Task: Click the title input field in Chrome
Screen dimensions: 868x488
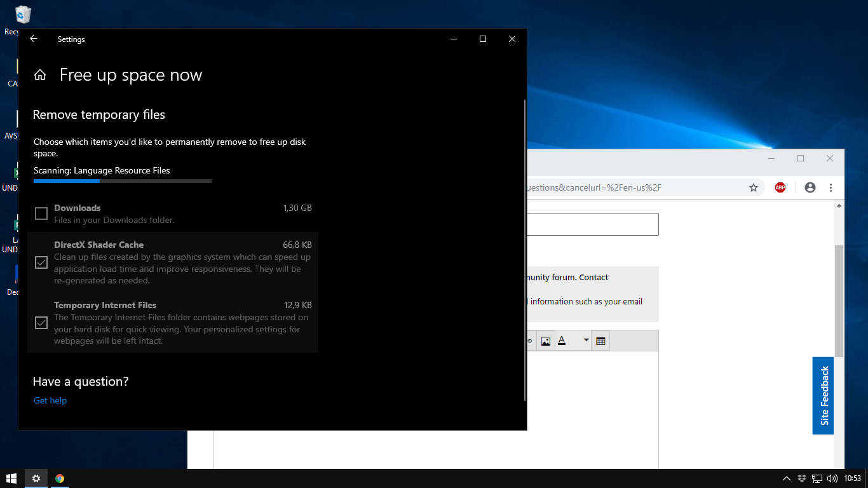Action: point(593,224)
